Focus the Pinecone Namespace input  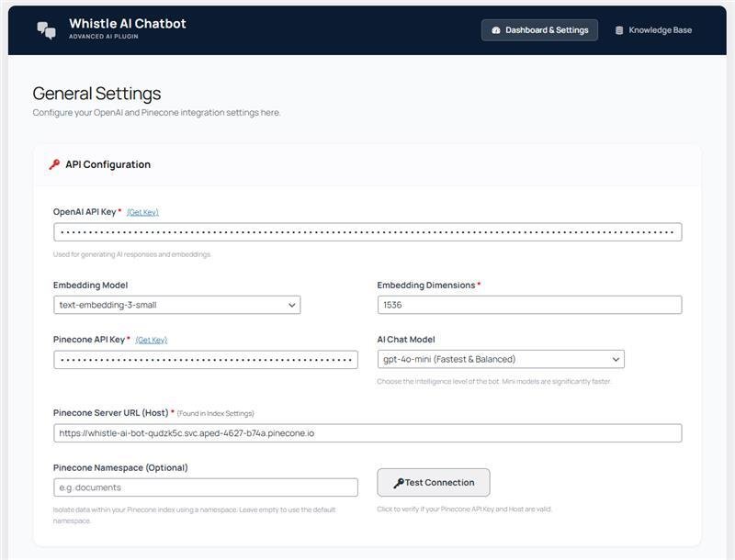click(204, 487)
